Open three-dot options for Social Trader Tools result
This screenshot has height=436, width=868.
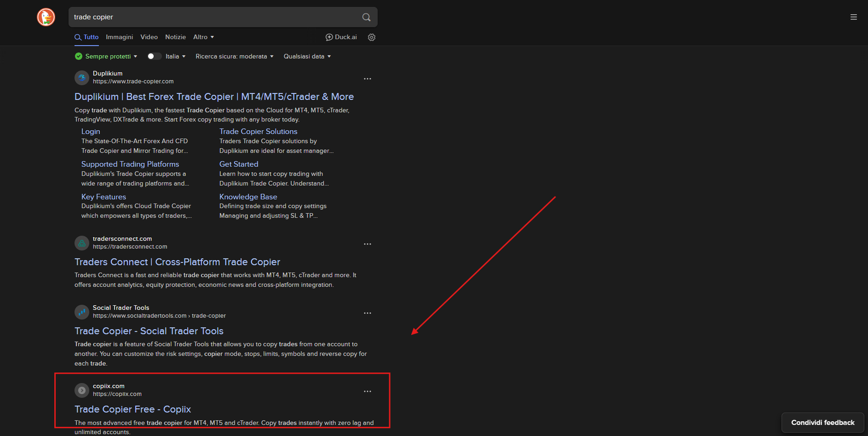point(368,313)
